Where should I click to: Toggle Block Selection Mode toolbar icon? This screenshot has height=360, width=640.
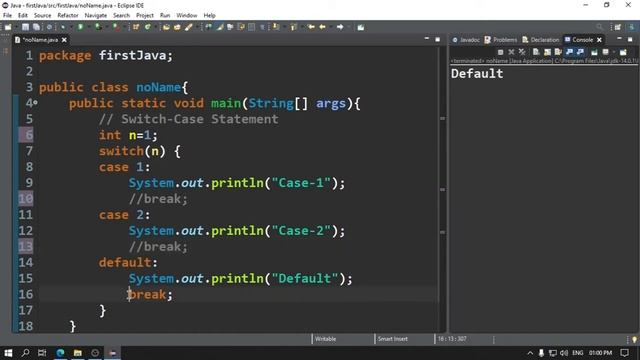point(252,27)
